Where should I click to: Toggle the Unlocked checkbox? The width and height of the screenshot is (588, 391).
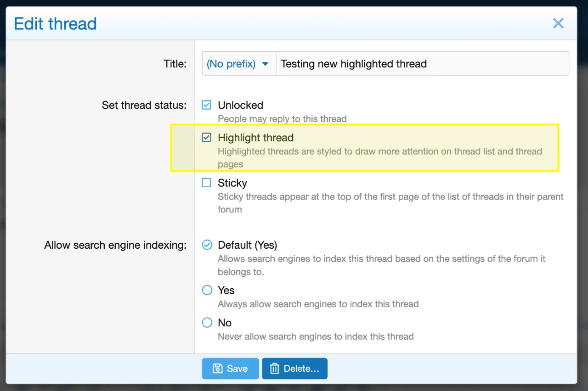[x=207, y=105]
